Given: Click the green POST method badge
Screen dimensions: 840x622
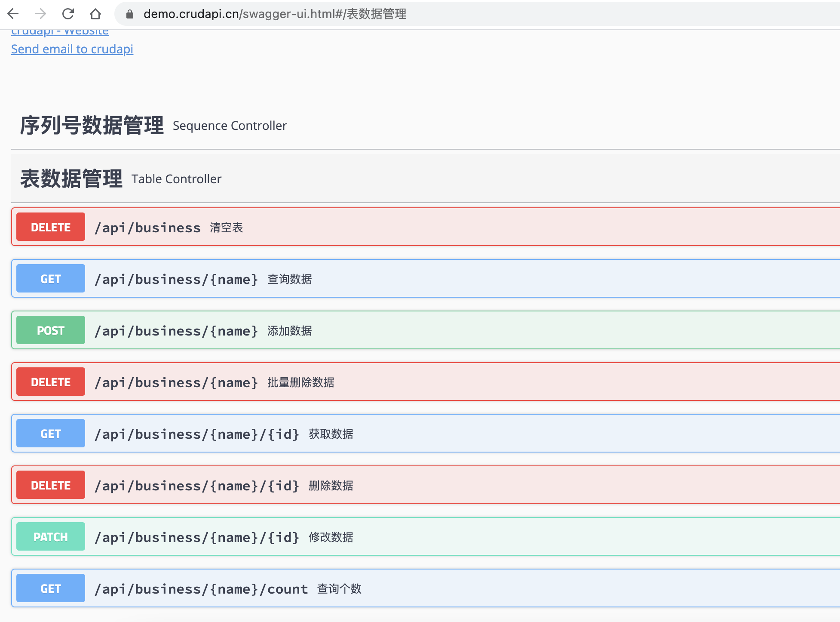Looking at the screenshot, I should tap(51, 330).
